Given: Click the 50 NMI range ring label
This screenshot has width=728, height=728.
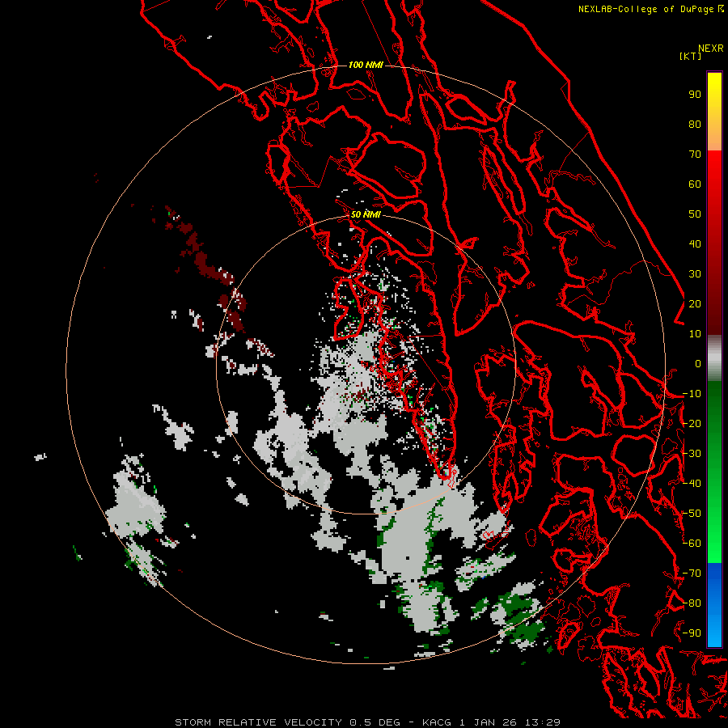Looking at the screenshot, I should pyautogui.click(x=366, y=214).
